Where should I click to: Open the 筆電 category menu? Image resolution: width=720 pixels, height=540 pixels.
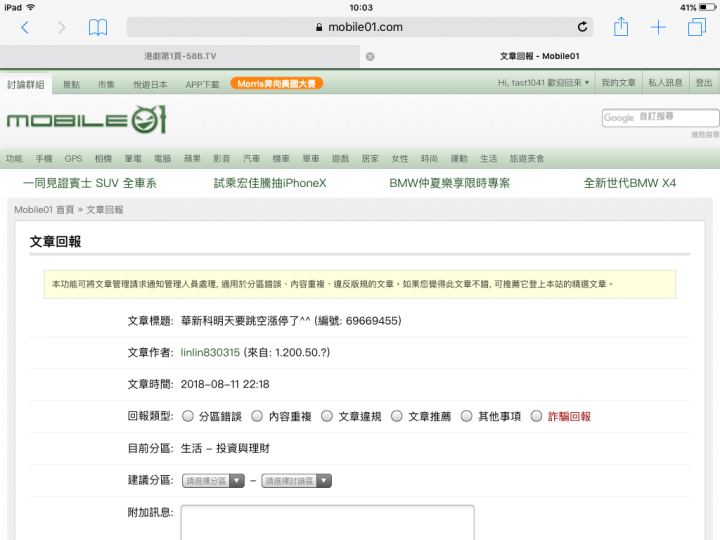coord(133,158)
